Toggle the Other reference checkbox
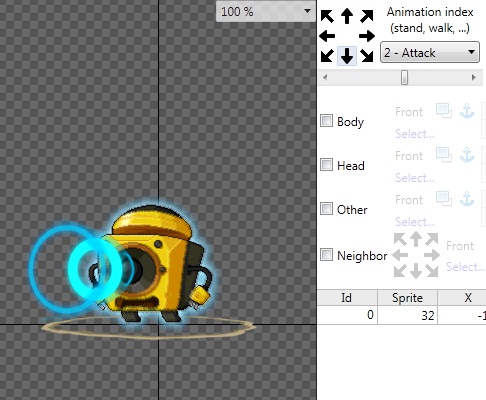This screenshot has height=400, width=486. 326,209
